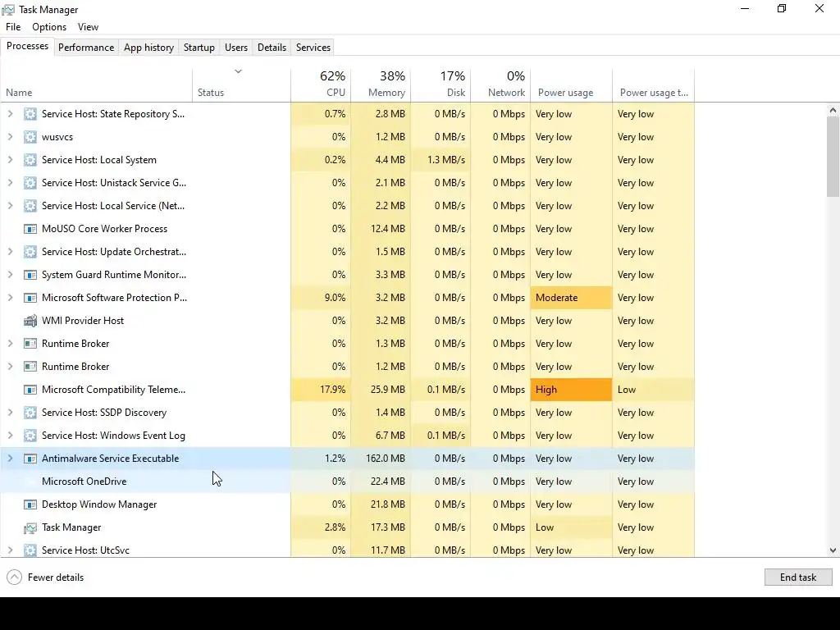Click gear icon of Service Host: SSDP Discovery
The image size is (840, 630).
click(x=30, y=413)
